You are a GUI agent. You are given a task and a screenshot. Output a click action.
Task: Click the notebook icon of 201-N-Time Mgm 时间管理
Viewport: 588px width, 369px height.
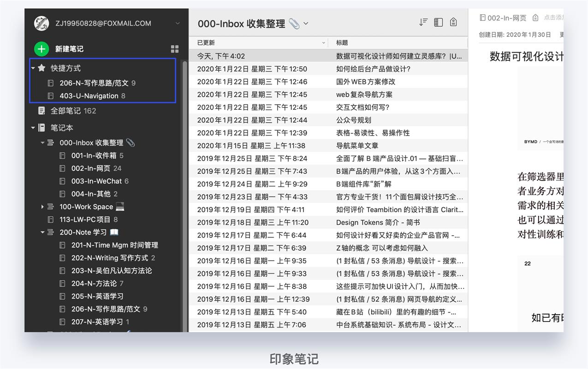[x=62, y=245]
